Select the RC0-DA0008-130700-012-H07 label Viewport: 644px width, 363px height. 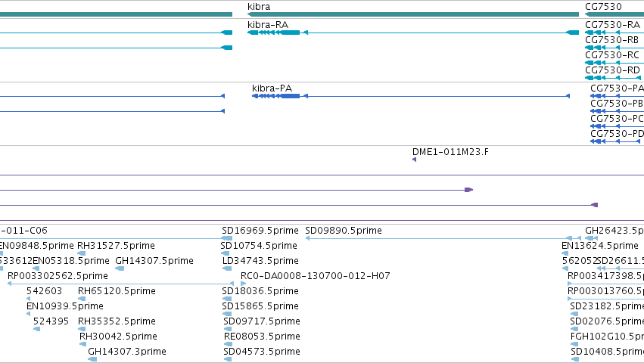pos(316,275)
